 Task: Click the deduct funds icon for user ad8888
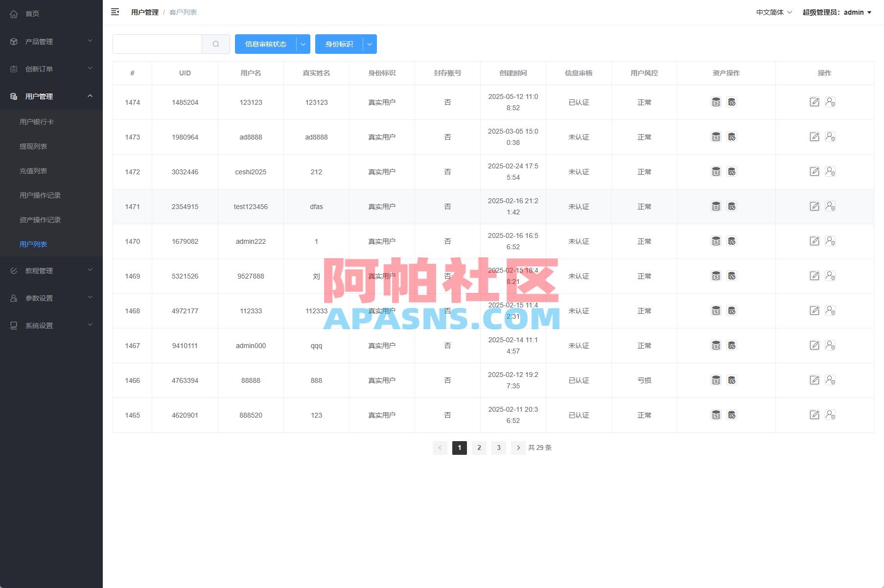coord(732,137)
